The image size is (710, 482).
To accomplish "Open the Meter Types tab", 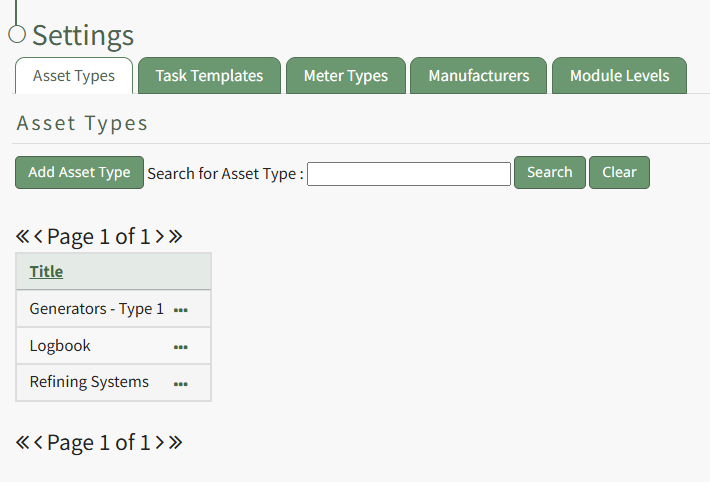I will 345,76.
